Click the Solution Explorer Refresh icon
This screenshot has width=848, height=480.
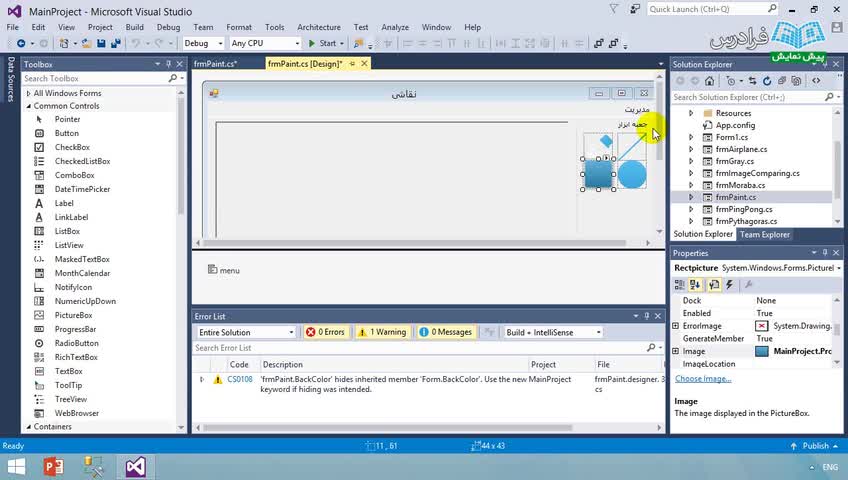coord(767,81)
